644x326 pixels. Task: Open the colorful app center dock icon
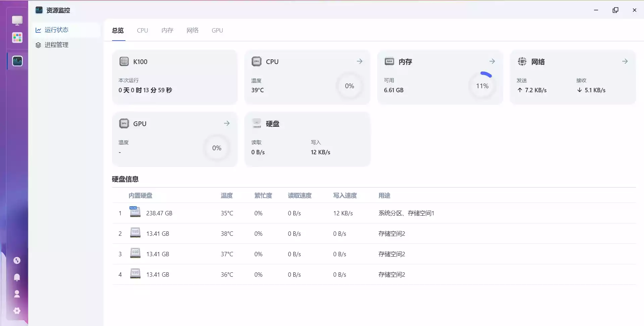tap(17, 37)
